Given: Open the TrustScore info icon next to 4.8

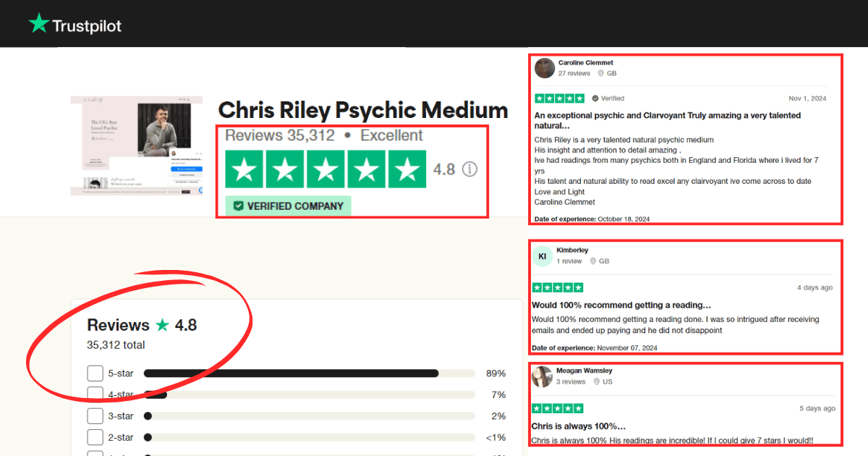Looking at the screenshot, I should click(470, 169).
